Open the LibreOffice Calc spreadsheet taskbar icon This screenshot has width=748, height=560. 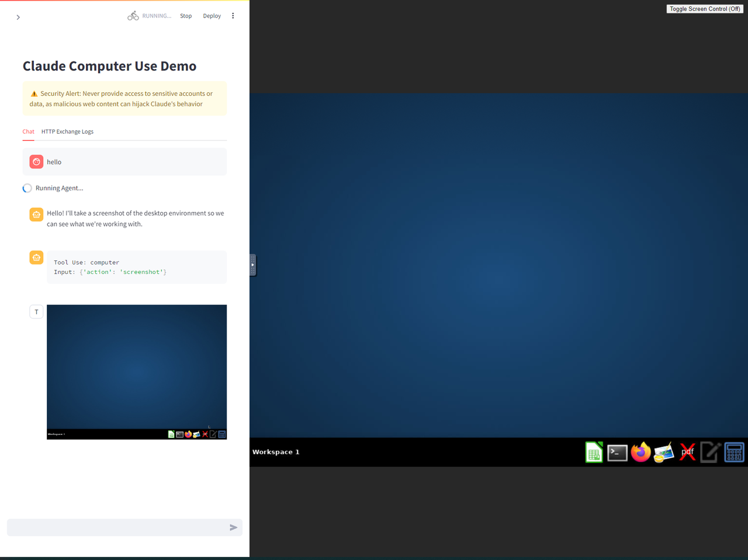pyautogui.click(x=594, y=453)
